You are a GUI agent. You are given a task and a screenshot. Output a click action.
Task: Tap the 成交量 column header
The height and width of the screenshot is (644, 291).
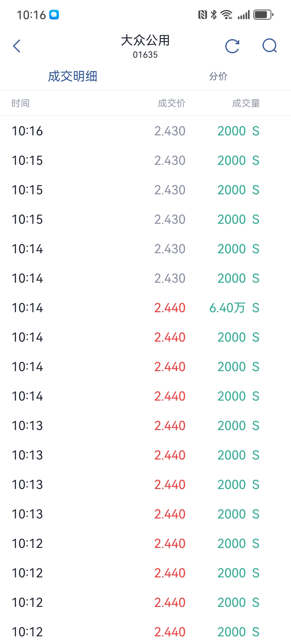246,103
